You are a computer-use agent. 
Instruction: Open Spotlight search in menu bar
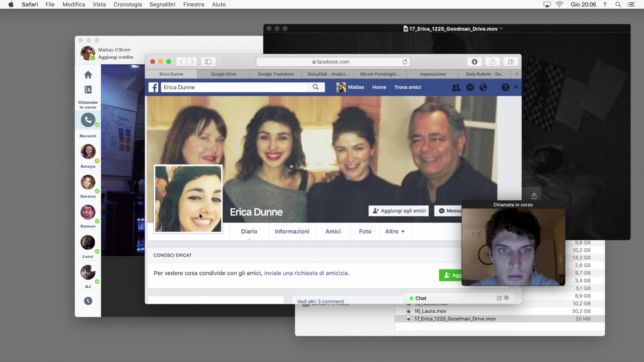618,4
